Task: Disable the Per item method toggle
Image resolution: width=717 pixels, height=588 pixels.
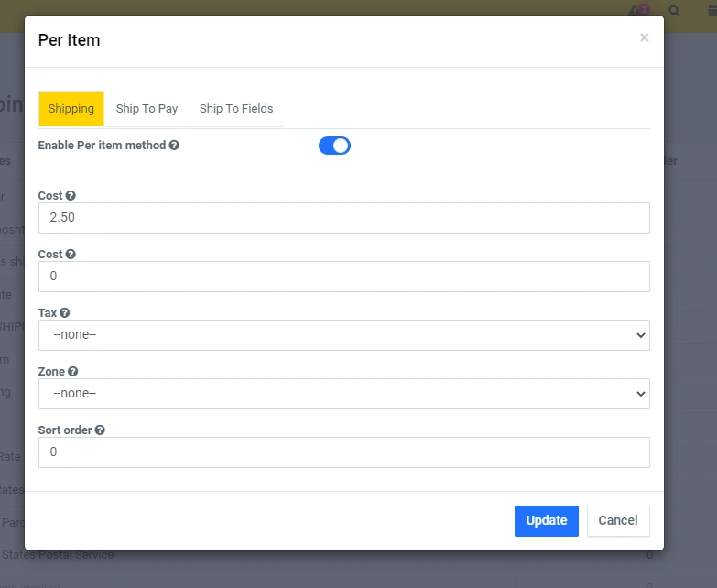Action: coord(334,146)
